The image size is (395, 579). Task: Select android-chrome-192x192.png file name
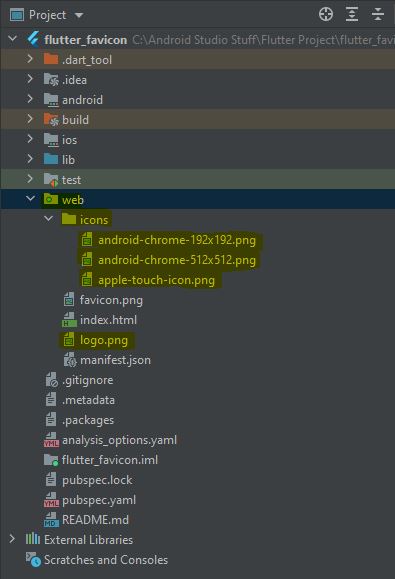tap(177, 240)
